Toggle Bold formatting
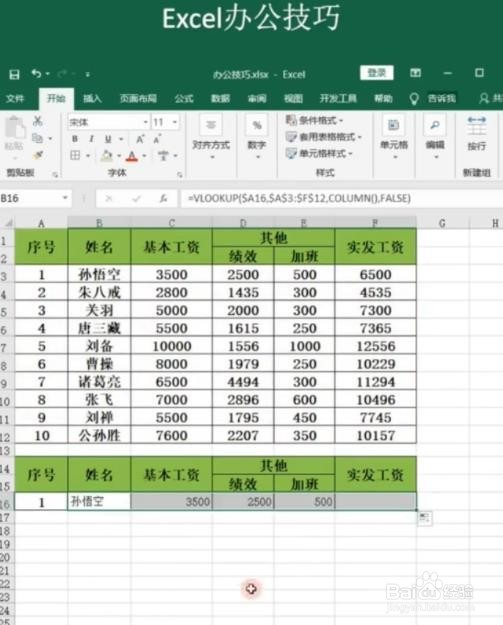 pyautogui.click(x=75, y=139)
